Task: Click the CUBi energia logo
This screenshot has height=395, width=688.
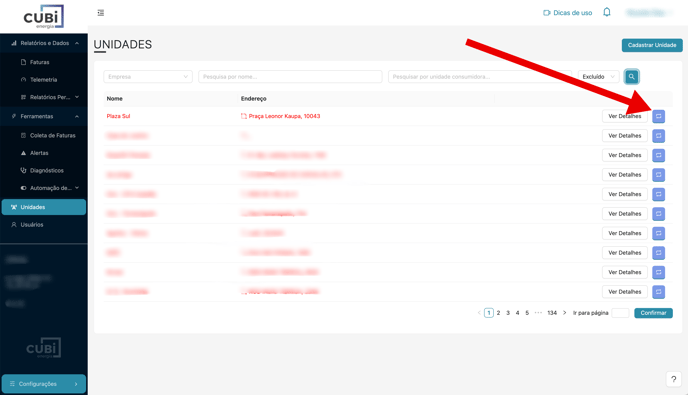Action: (43, 17)
